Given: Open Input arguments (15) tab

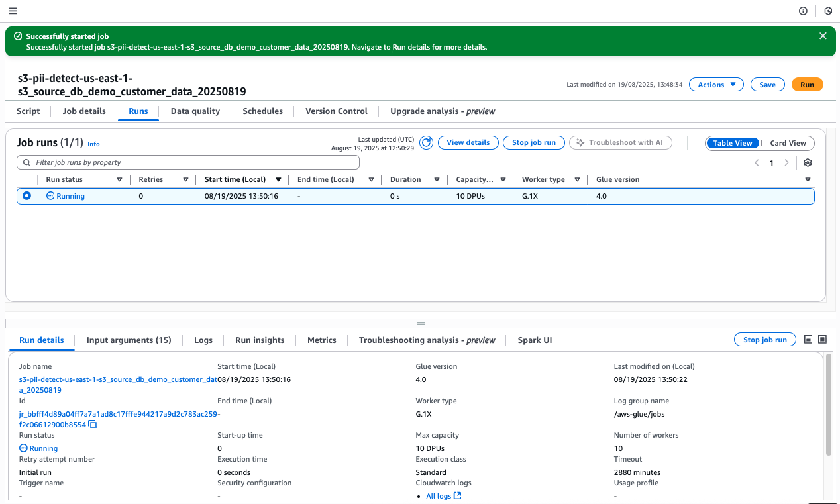Looking at the screenshot, I should coord(129,340).
